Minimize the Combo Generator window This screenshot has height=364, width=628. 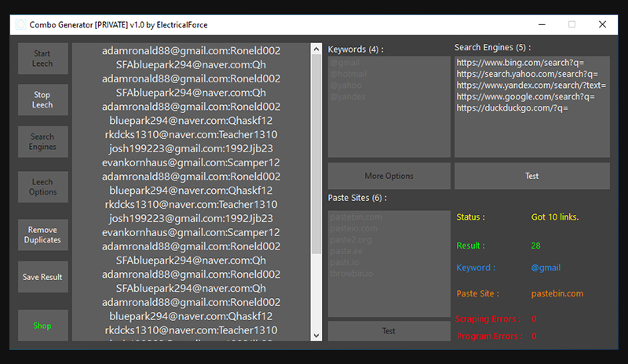click(540, 24)
